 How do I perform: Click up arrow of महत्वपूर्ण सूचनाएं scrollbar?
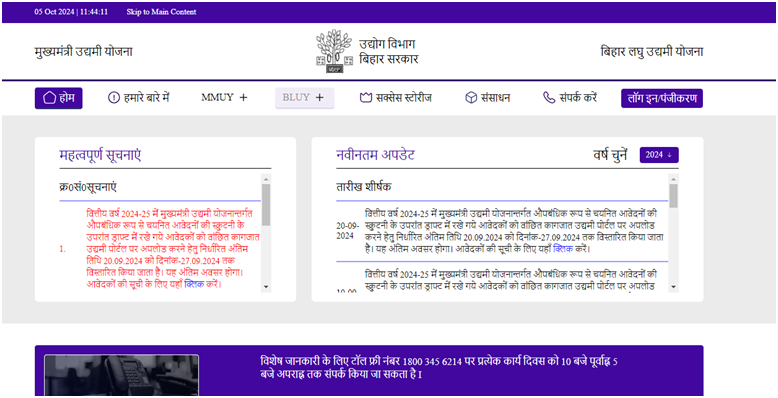point(266,179)
